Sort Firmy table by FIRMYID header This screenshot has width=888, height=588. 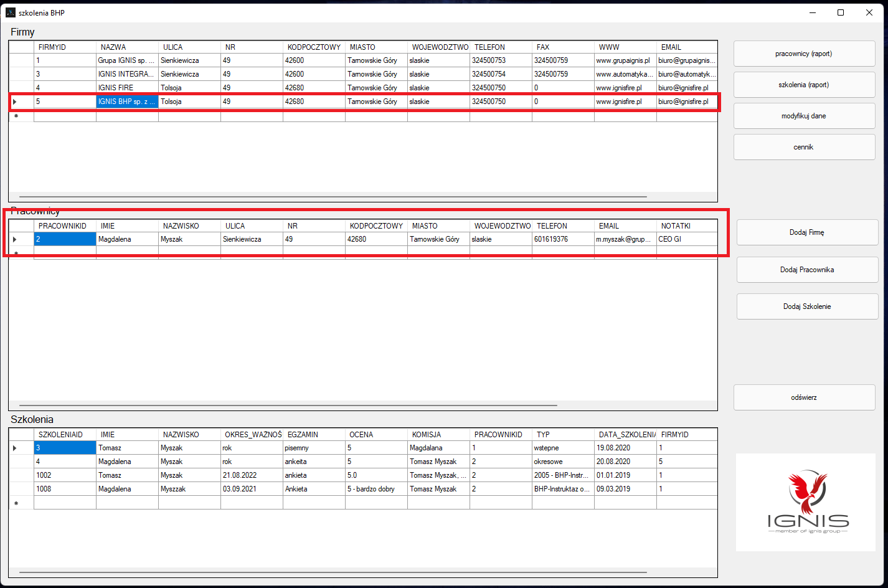65,47
